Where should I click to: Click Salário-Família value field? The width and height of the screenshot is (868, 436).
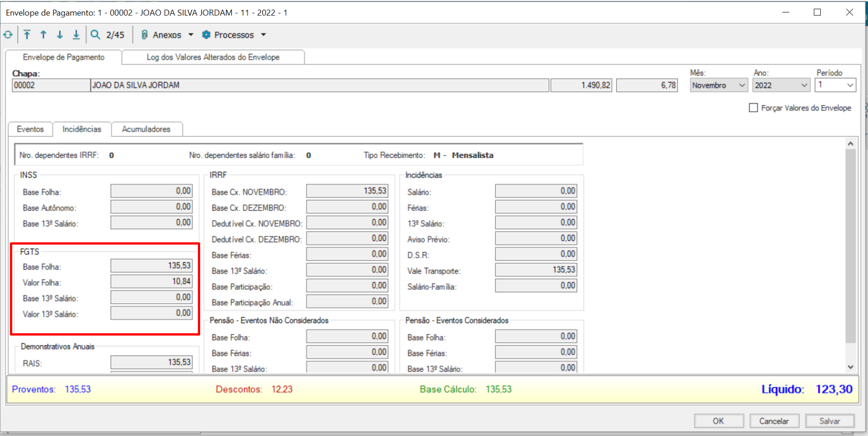tap(536, 286)
